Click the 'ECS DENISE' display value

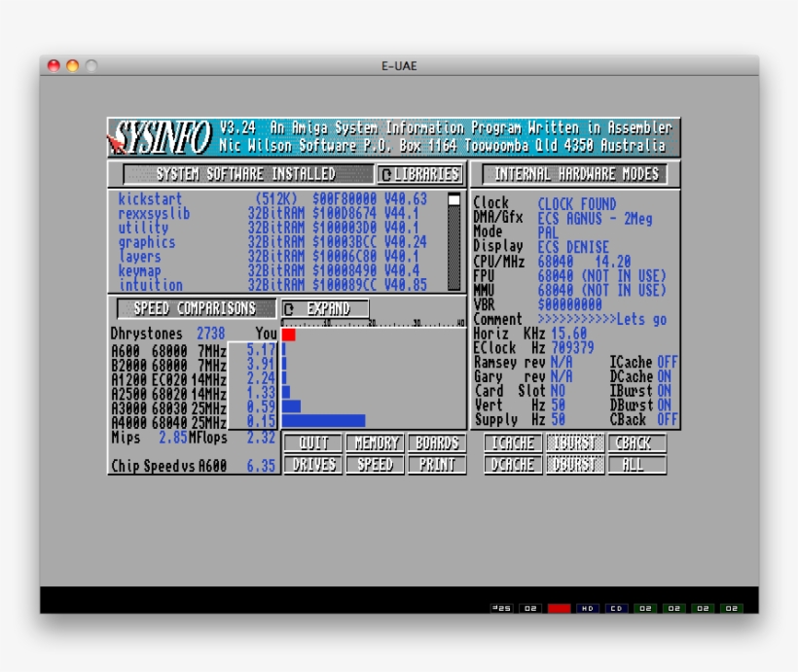tap(573, 247)
